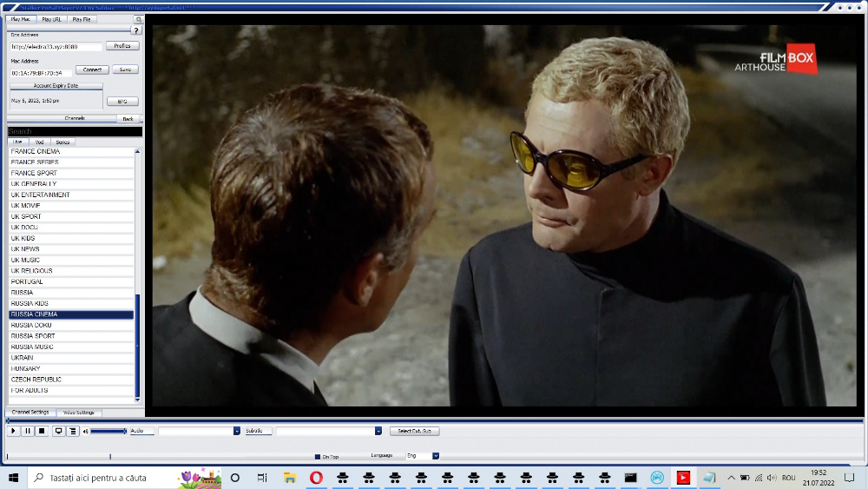The height and width of the screenshot is (489, 868).
Task: Click the Windows taskbar search box
Action: 124,478
